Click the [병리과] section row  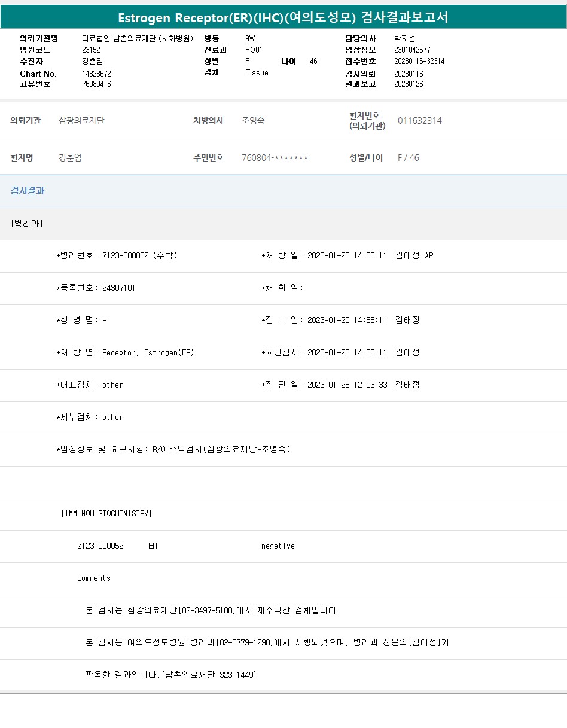pos(27,224)
